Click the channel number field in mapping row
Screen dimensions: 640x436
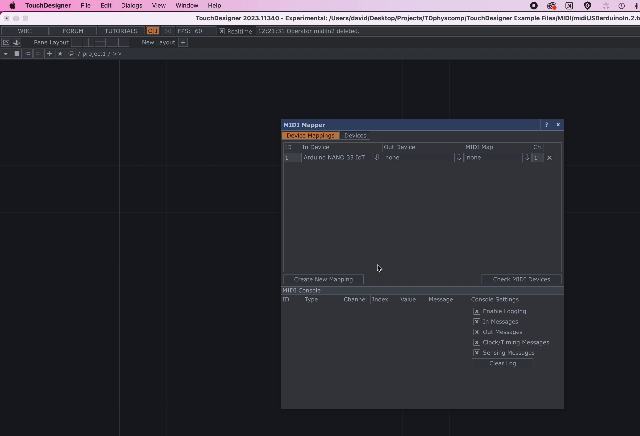[x=538, y=158]
